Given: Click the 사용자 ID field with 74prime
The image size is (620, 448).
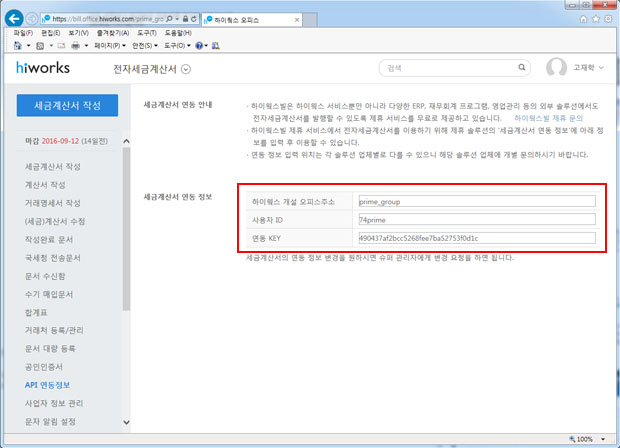Looking at the screenshot, I should (477, 219).
